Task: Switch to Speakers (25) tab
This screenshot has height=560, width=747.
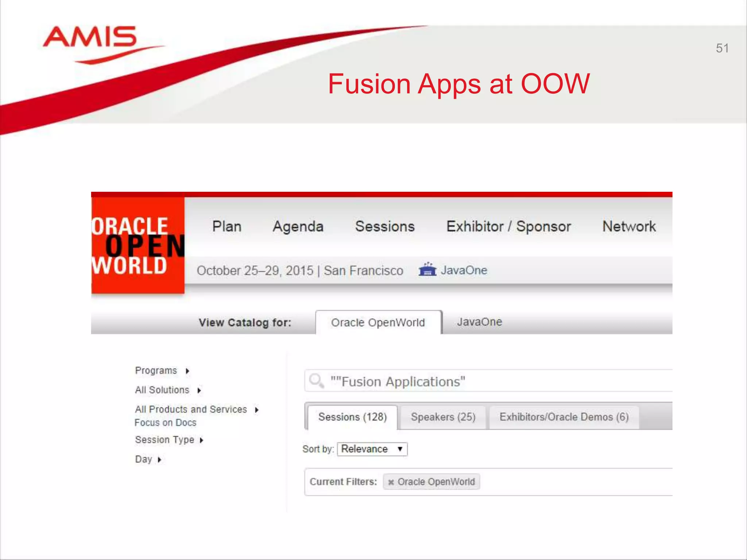Action: pyautogui.click(x=443, y=417)
